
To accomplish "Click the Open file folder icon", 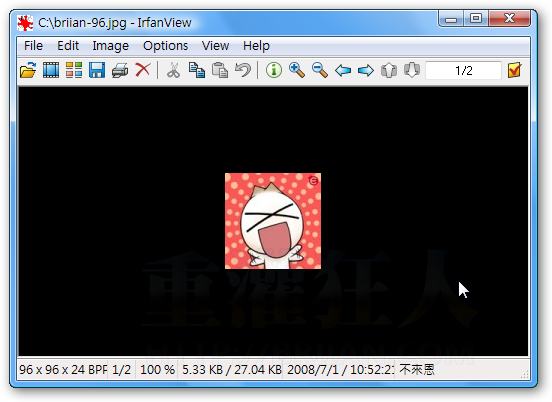I will [x=28, y=70].
